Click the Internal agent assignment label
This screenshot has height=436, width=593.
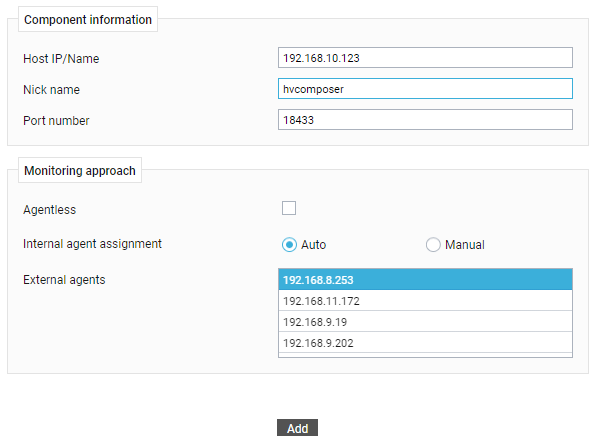pyautogui.click(x=92, y=244)
